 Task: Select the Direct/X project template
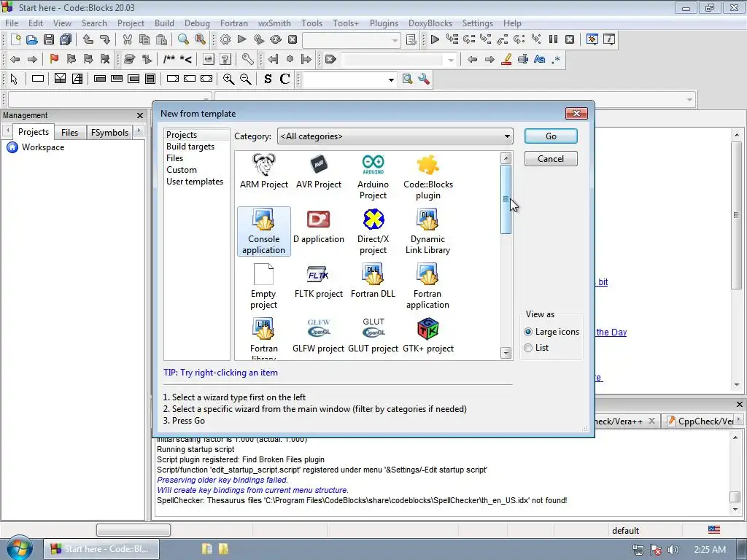coord(373,231)
